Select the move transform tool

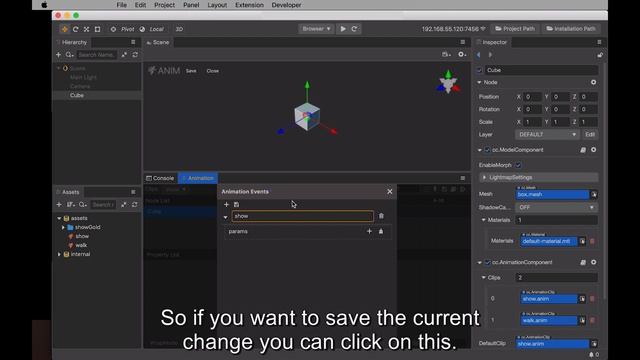pyautogui.click(x=64, y=29)
